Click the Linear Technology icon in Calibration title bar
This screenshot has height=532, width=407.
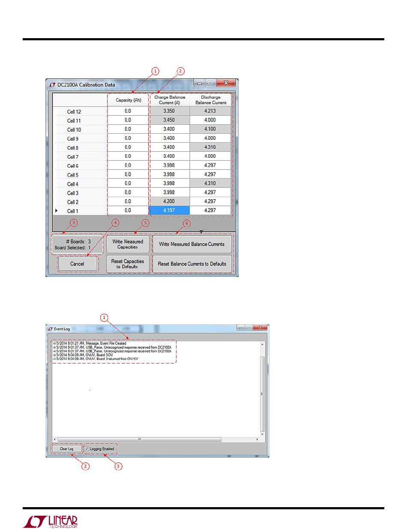[52, 85]
